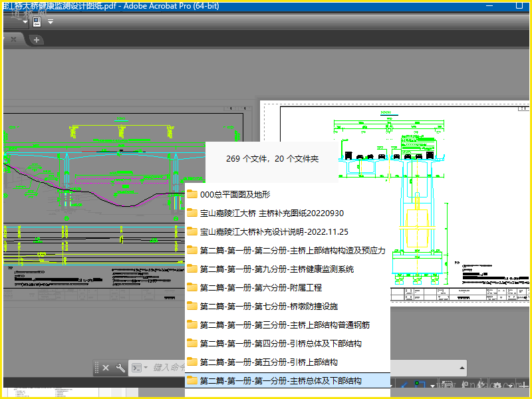Close the command line with X icon
The image size is (532, 399).
pos(106,368)
